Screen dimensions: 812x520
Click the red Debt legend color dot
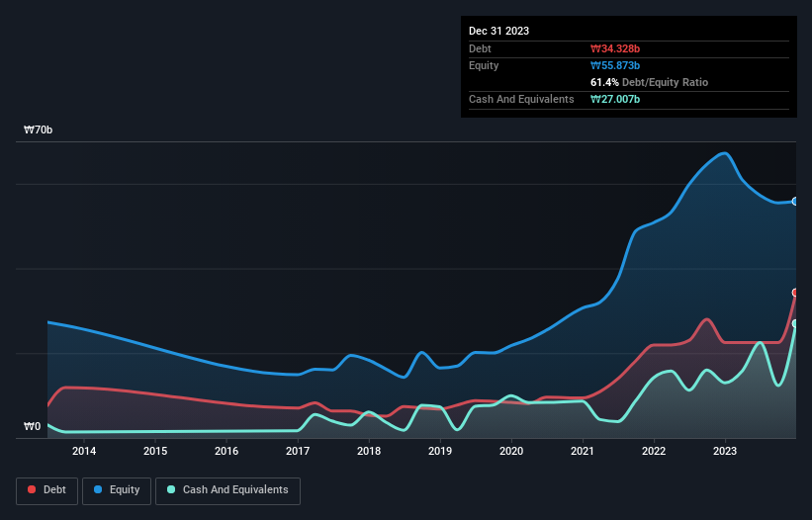[x=32, y=489]
